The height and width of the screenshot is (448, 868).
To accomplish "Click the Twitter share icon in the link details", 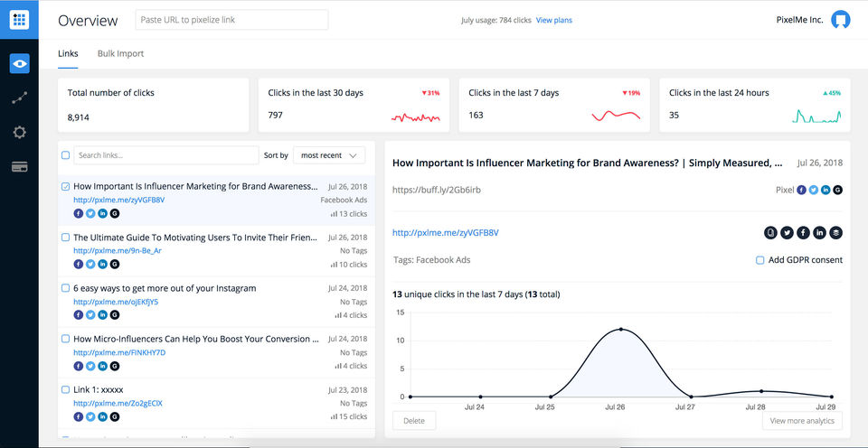I will point(788,233).
